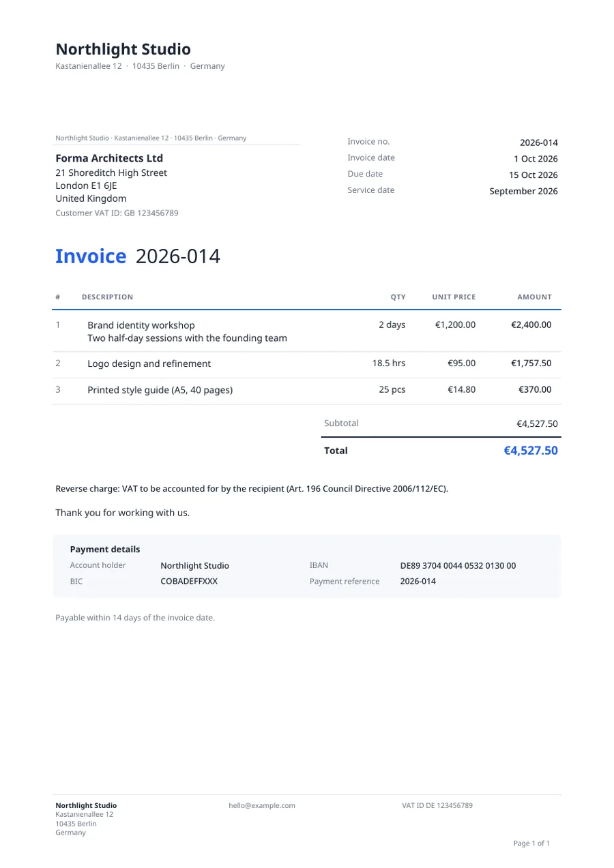Viewport: 614px width, 868px height.
Task: Click the 'UNIT PRICE' column header
Action: [454, 297]
